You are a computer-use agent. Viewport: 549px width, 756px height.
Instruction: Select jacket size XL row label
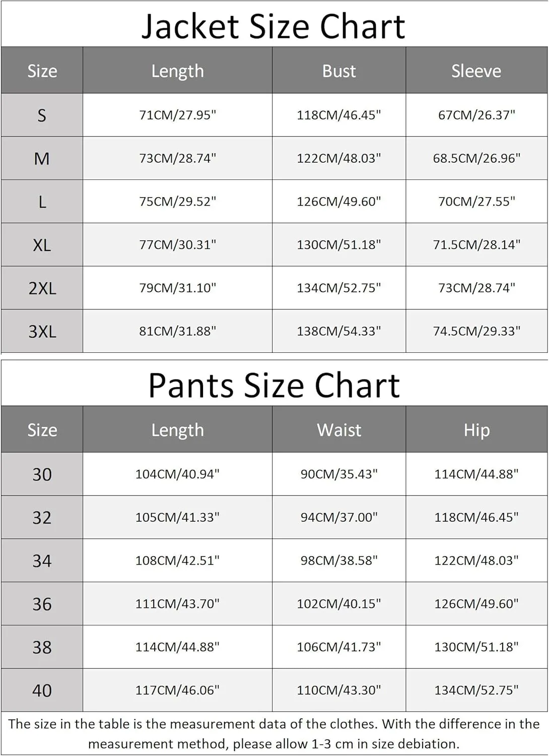42,244
